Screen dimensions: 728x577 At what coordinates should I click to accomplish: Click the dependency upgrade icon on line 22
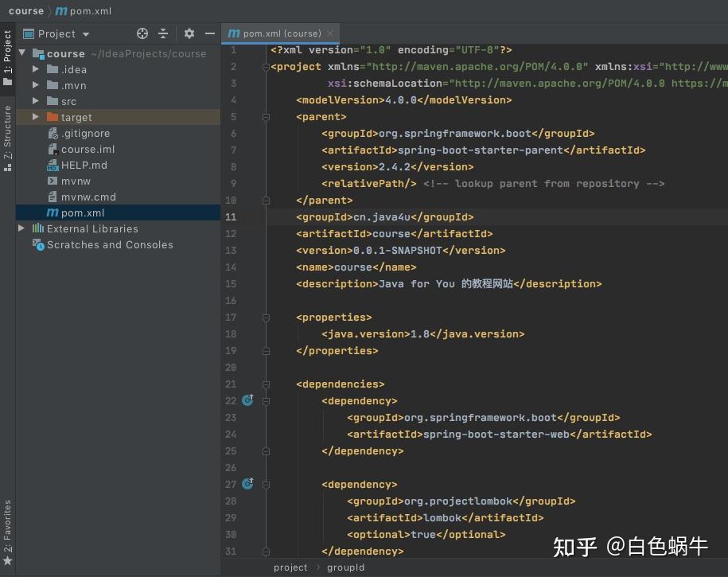247,400
